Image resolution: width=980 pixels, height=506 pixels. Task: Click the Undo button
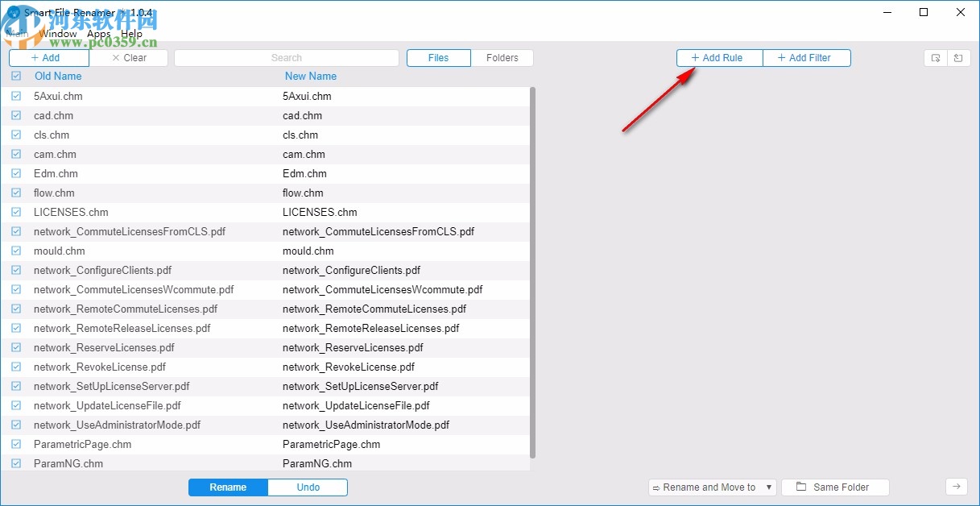click(308, 487)
